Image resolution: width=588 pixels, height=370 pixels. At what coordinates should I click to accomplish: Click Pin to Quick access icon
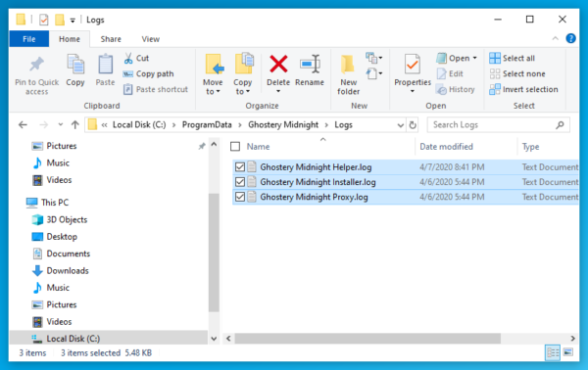coord(36,65)
